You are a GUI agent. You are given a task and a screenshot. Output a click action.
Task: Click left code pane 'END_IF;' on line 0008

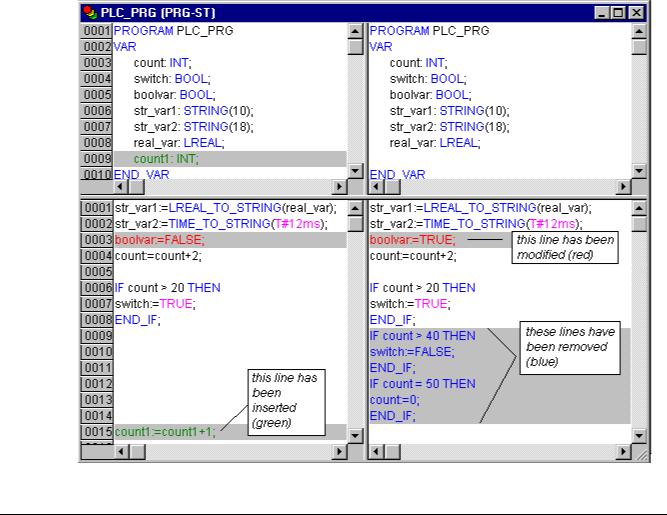[137, 320]
